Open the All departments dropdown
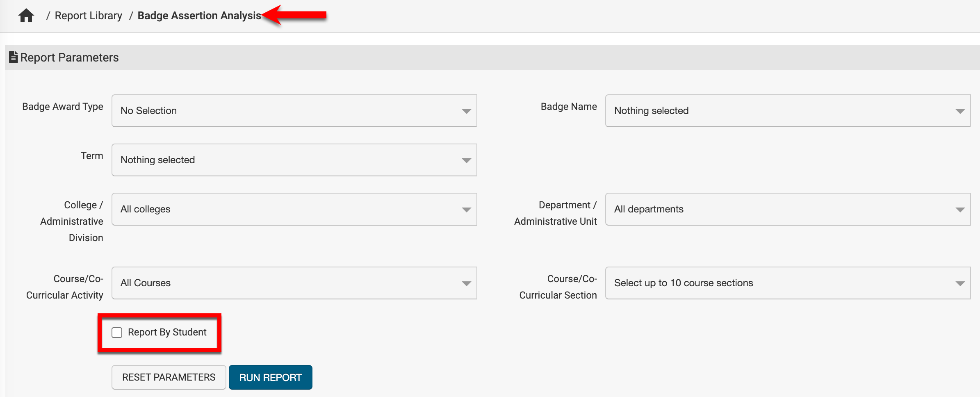The height and width of the screenshot is (397, 980). pyautogui.click(x=787, y=209)
